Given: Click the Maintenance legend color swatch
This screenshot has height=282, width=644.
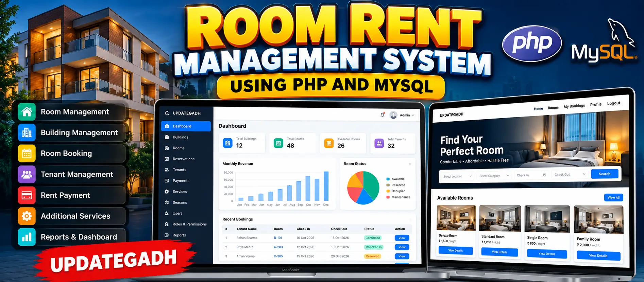Looking at the screenshot, I should [x=388, y=197].
